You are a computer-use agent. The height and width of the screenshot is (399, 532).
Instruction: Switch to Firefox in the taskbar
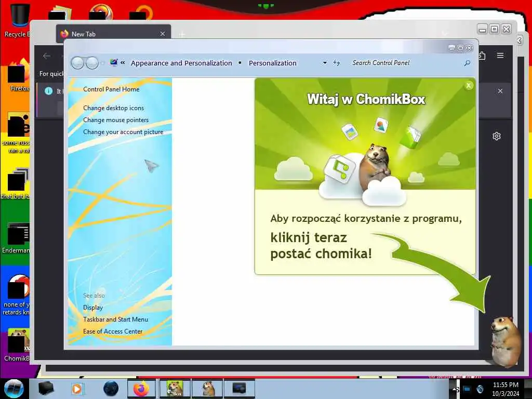pyautogui.click(x=141, y=389)
